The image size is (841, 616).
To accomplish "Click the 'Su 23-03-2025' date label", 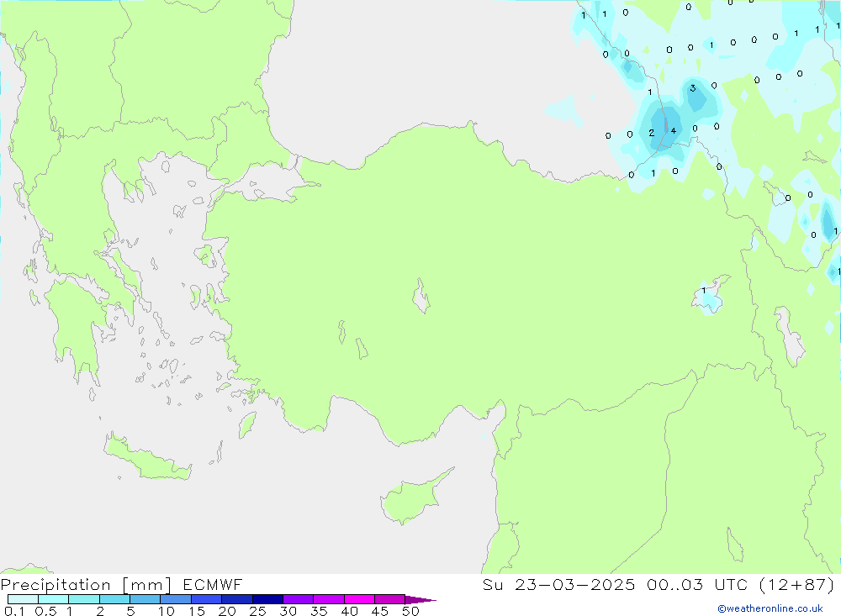I will (x=559, y=584).
